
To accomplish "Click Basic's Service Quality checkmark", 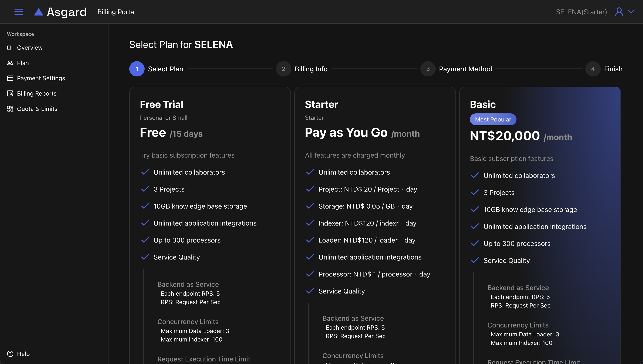I will click(x=475, y=261).
